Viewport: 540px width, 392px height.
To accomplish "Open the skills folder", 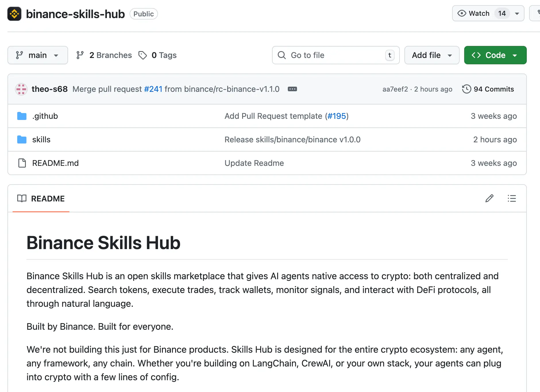I will click(x=41, y=139).
